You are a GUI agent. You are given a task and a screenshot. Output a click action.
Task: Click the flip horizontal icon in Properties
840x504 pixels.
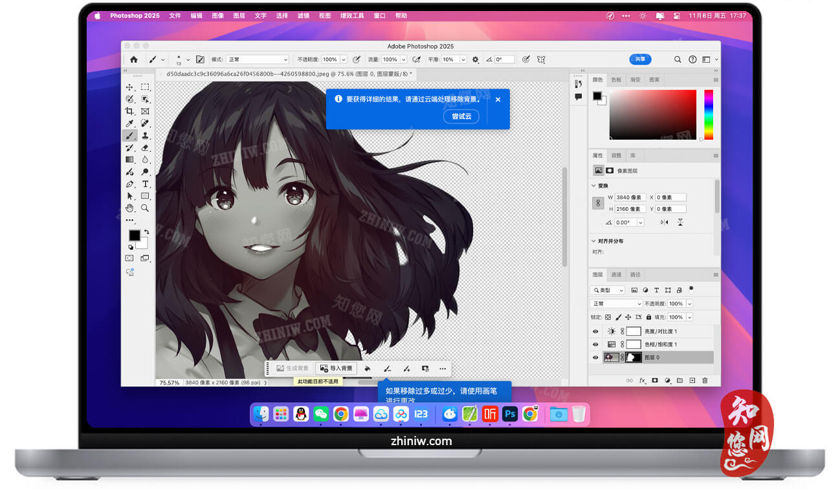pyautogui.click(x=664, y=223)
